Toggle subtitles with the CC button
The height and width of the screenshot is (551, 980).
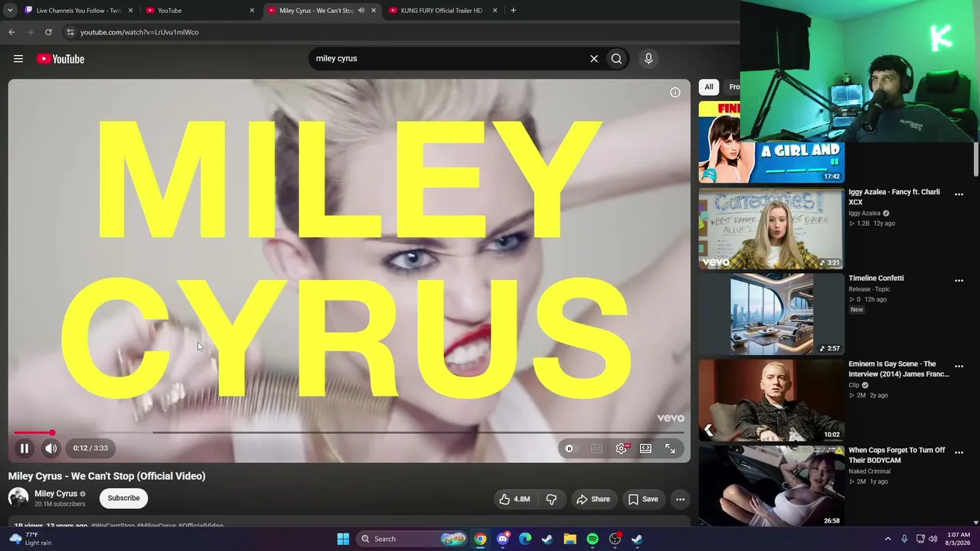[596, 448]
